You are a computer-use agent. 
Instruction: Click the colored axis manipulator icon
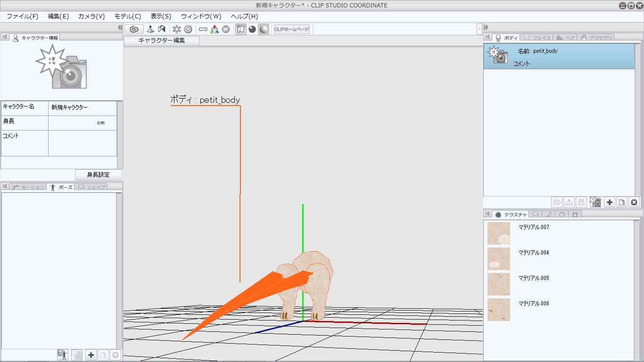215,29
